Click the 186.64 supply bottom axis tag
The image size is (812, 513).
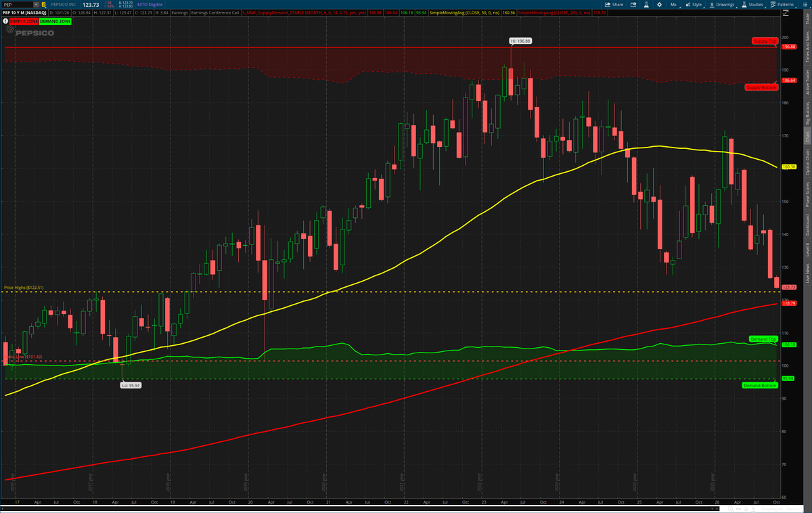pos(788,81)
